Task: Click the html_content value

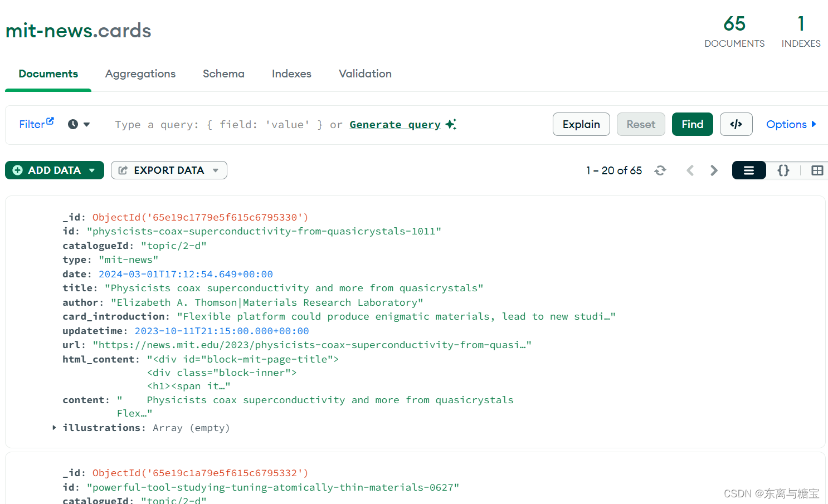Action: point(243,373)
